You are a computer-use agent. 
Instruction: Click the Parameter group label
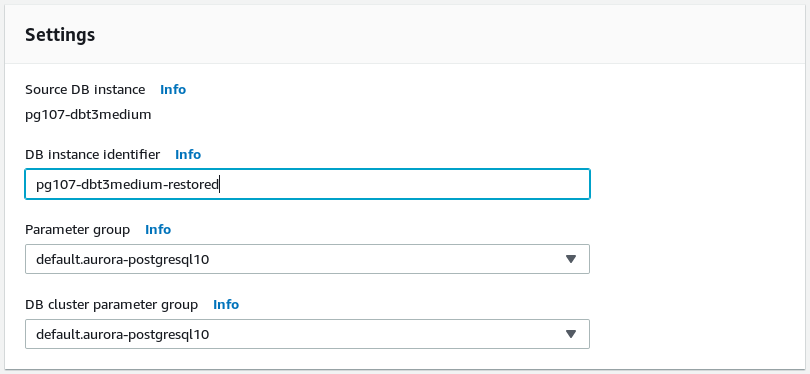pyautogui.click(x=77, y=229)
